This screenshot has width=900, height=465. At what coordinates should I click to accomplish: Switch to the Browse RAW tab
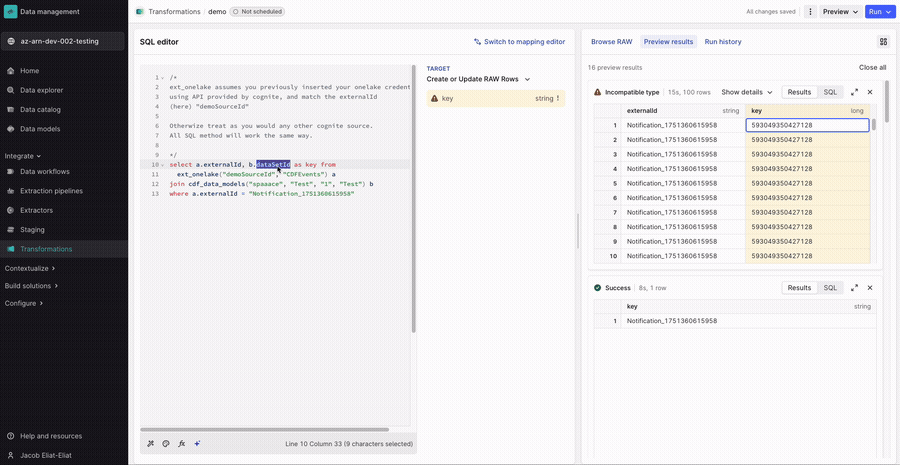click(612, 42)
